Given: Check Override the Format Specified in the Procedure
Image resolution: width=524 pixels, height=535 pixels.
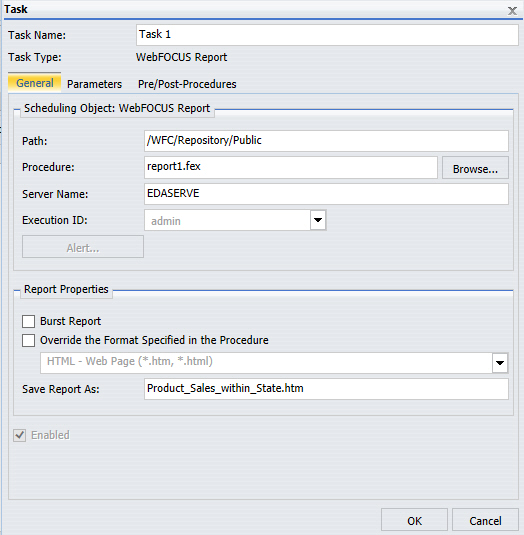Looking at the screenshot, I should 28,340.
